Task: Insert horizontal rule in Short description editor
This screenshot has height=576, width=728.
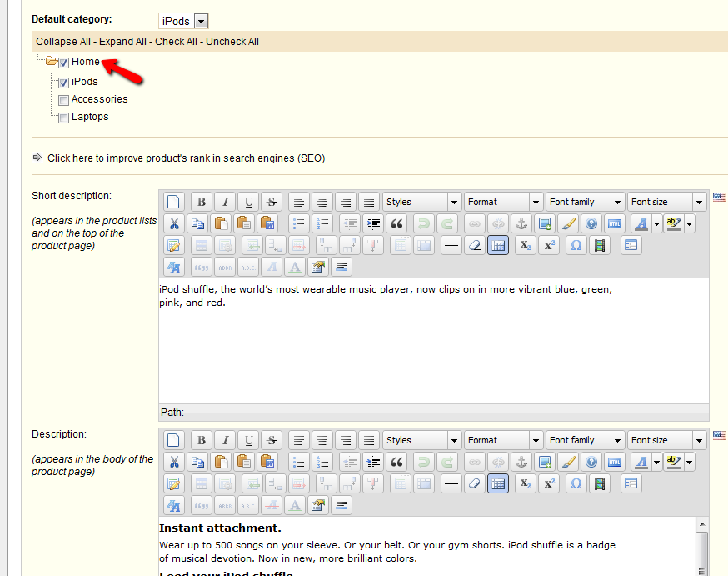Action: click(451, 246)
